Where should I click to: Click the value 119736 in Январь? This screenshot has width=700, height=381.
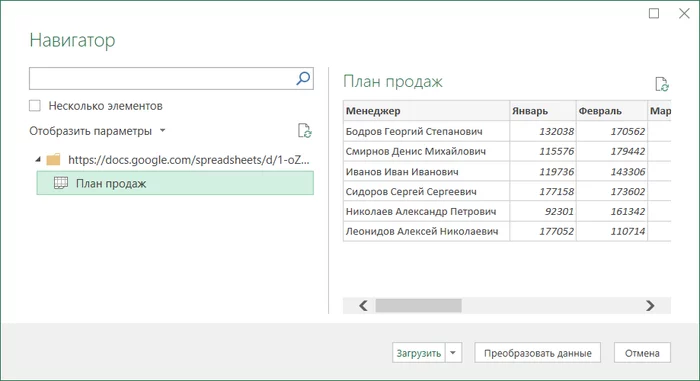tap(556, 172)
